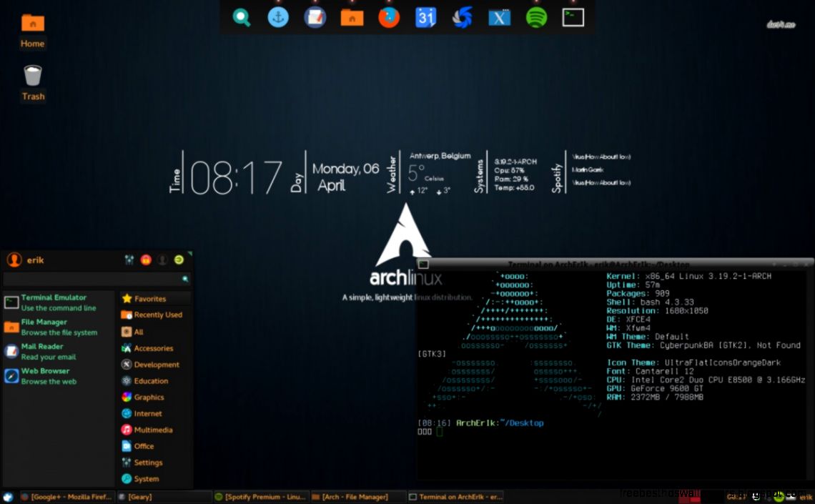Click the Icon Theme line in the terminal
The height and width of the screenshot is (504, 815).
pos(693,362)
